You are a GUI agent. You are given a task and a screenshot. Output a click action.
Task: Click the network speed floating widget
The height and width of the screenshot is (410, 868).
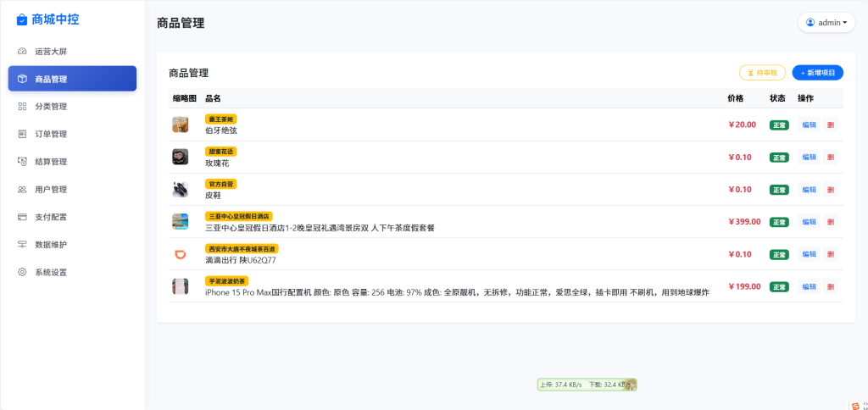[x=587, y=385]
